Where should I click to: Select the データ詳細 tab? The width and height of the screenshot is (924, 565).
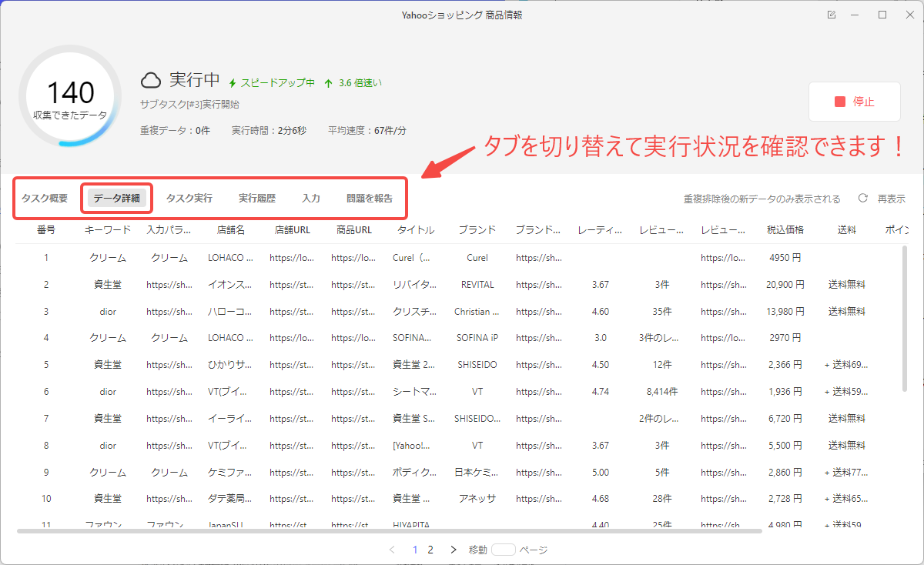(117, 199)
